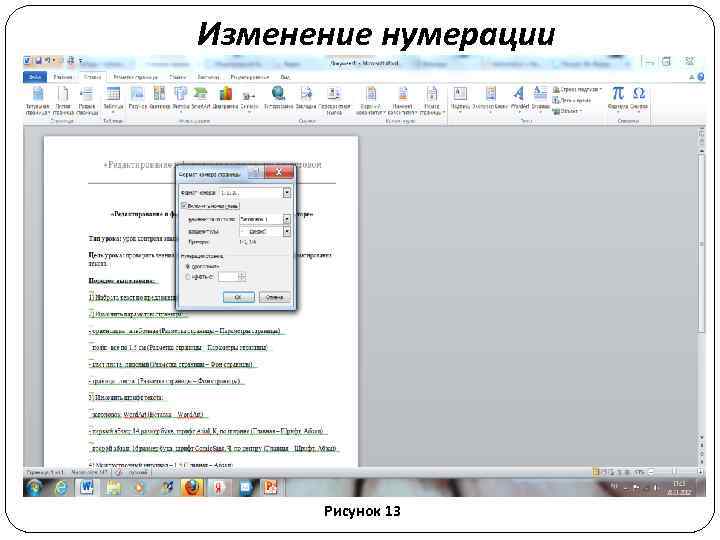Confirm the page number format dialog with OK

tap(238, 297)
